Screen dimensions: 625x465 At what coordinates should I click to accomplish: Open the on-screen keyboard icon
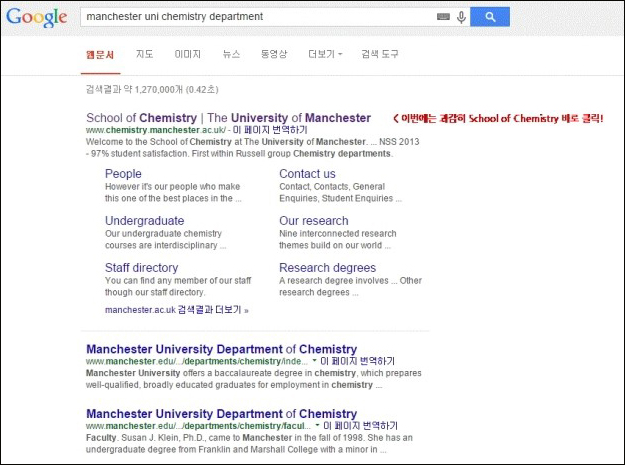pos(443,17)
